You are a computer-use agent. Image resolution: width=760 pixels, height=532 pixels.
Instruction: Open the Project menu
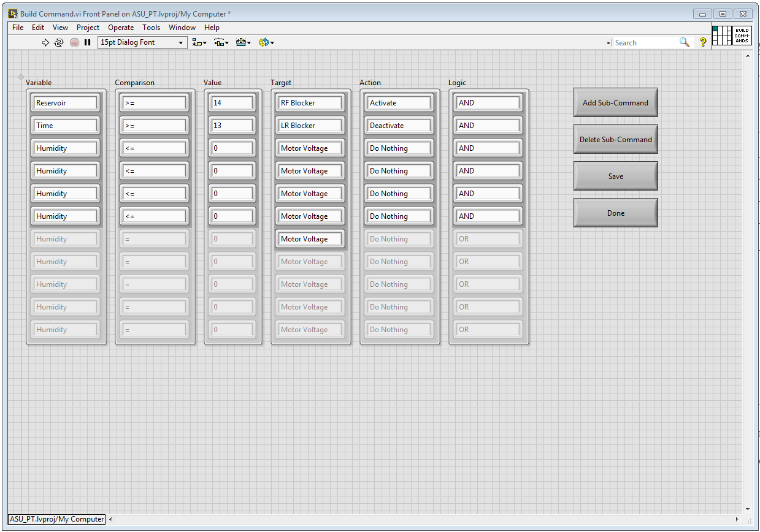(88, 28)
